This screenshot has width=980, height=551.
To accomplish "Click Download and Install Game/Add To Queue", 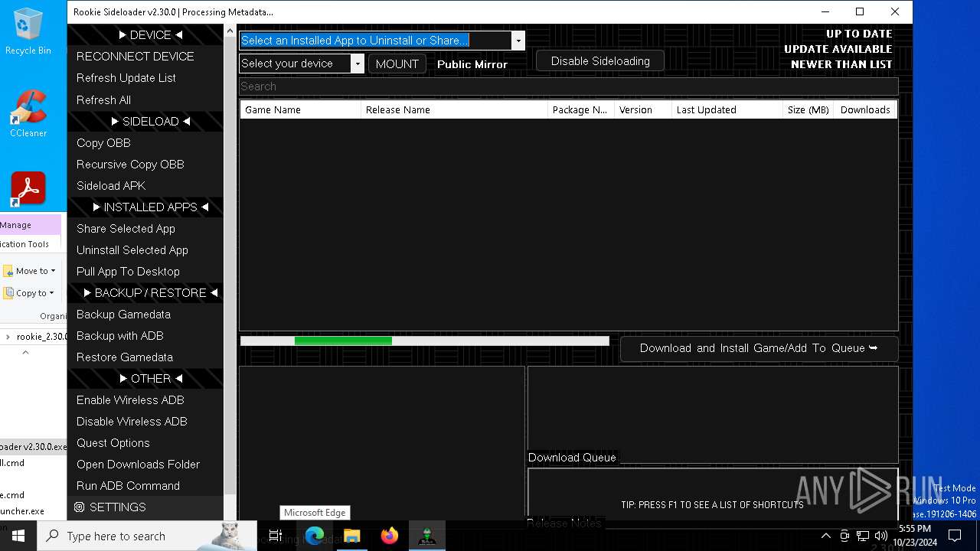I will coord(759,348).
